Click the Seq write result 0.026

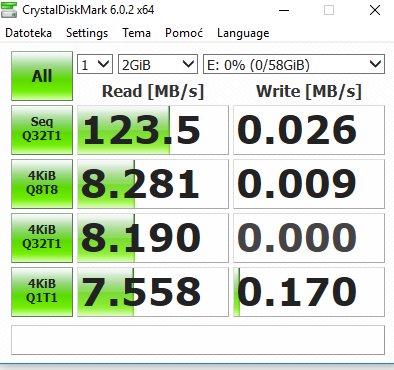[x=309, y=130]
